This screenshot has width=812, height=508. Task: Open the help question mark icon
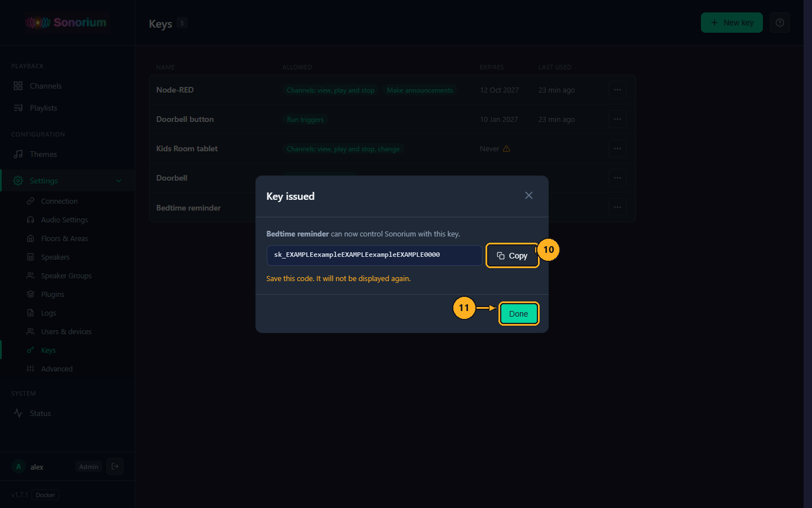click(x=780, y=23)
